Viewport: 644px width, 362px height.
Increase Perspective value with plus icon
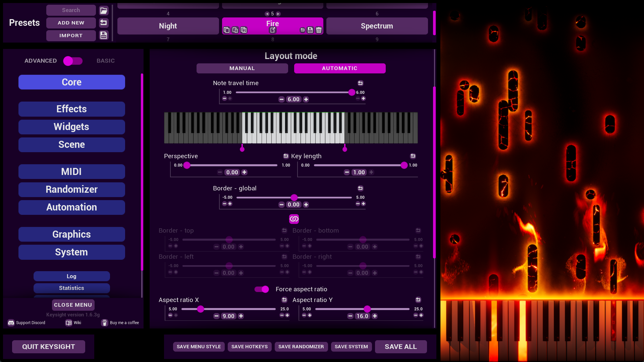[244, 172]
